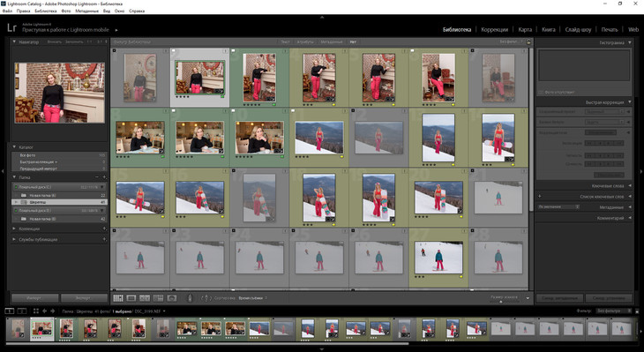Collapse the Гистограмма panel
This screenshot has height=352, width=644.
630,42
